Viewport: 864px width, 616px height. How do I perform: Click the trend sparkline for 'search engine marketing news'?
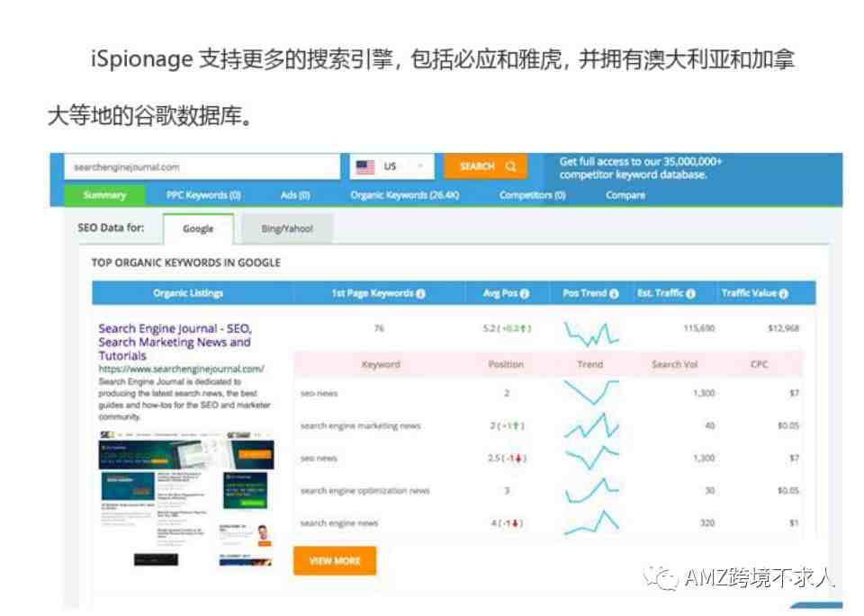[x=591, y=426]
